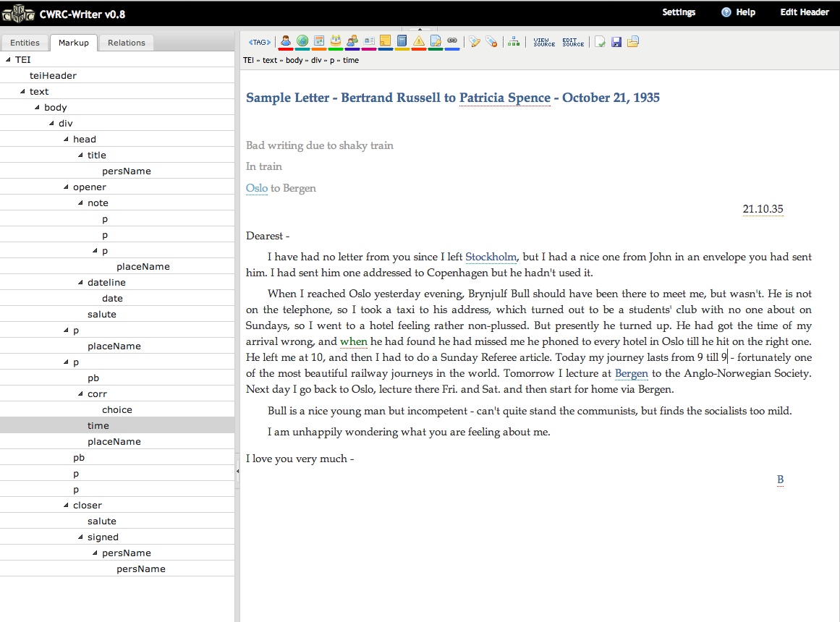The width and height of the screenshot is (840, 622).
Task: Open the Edit Header option
Action: click(x=805, y=12)
